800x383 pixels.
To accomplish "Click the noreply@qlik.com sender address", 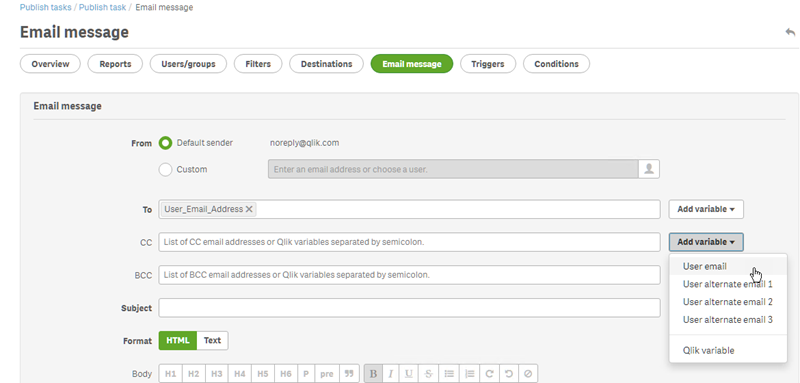I will click(305, 143).
